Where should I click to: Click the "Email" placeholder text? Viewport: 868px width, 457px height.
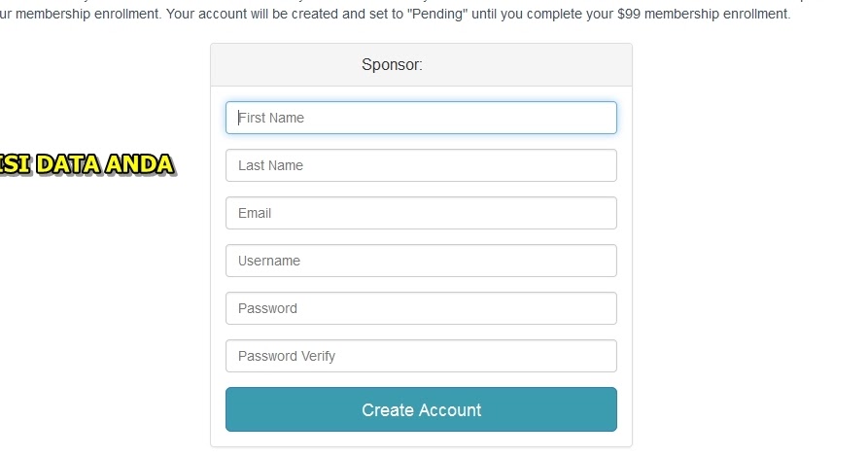point(255,213)
